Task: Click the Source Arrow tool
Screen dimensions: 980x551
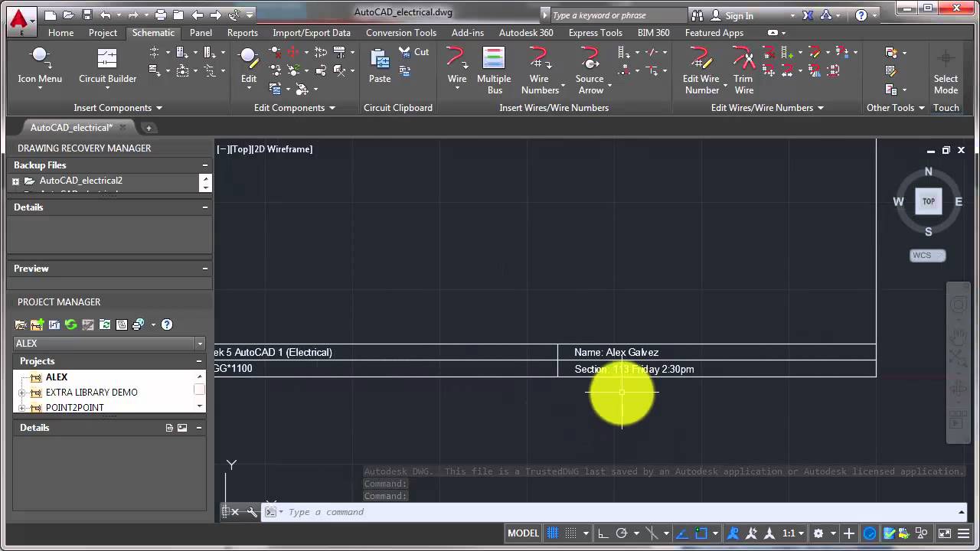Action: (x=590, y=70)
